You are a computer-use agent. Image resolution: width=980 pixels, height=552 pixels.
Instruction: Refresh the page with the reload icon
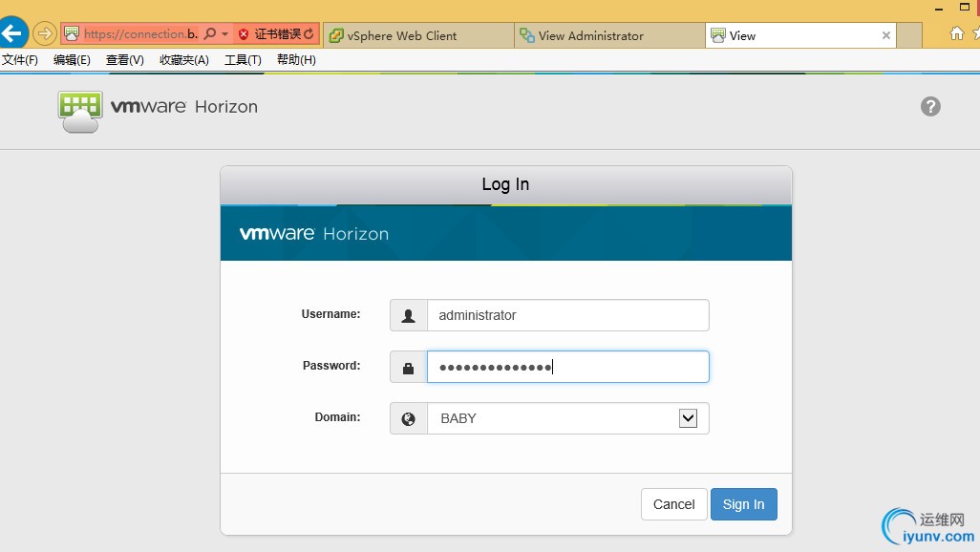[x=309, y=33]
